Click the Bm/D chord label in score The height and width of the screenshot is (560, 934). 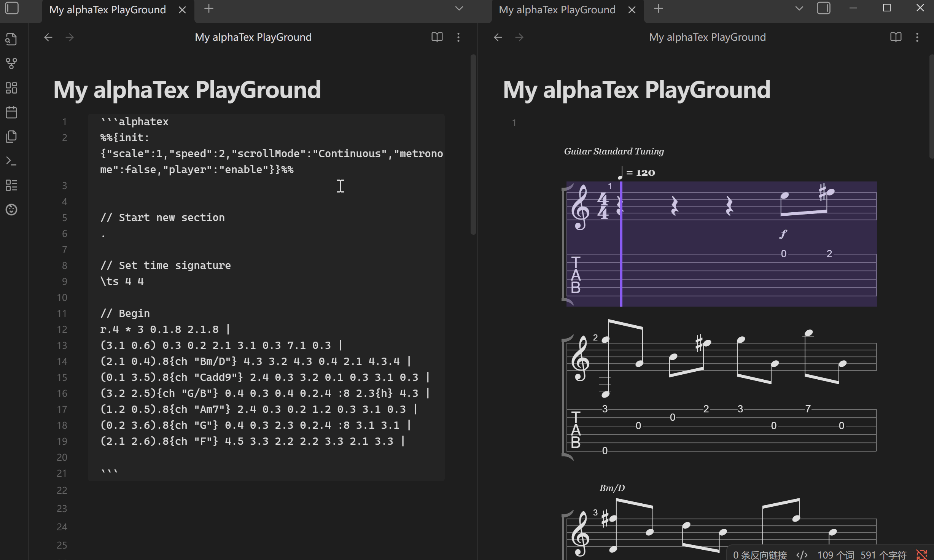pyautogui.click(x=612, y=488)
